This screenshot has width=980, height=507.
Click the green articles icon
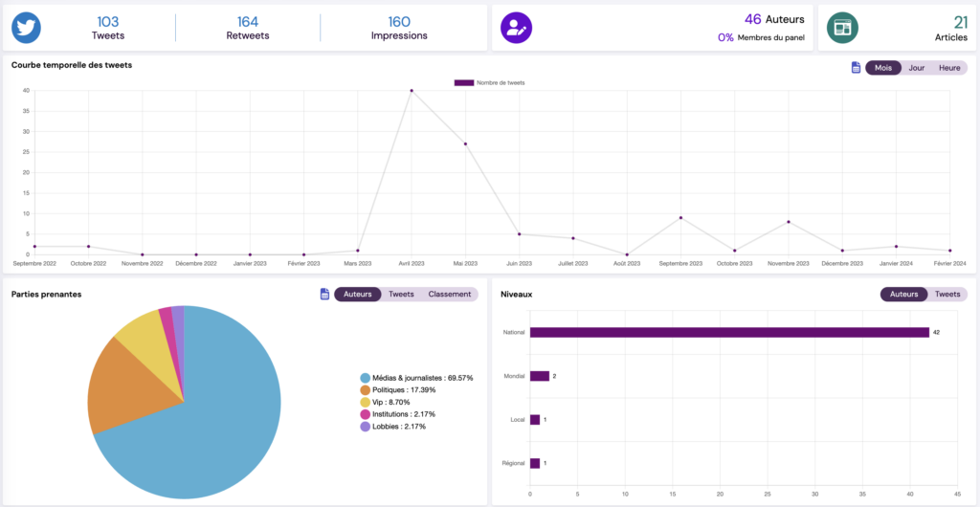[842, 28]
